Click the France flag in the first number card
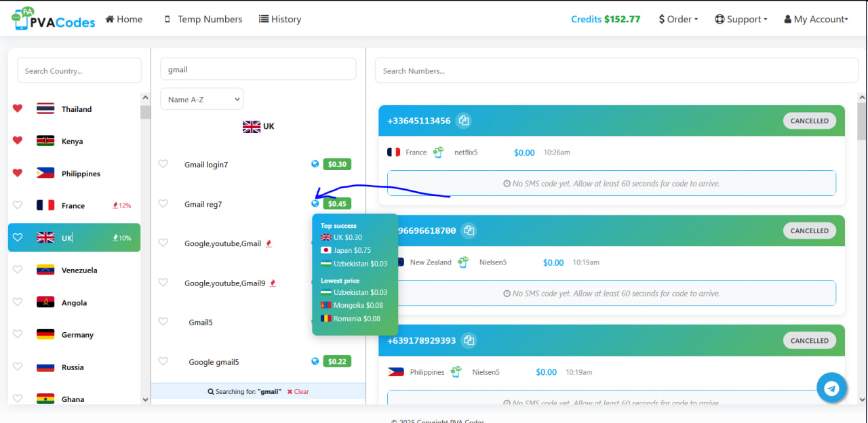The width and height of the screenshot is (868, 423). tap(394, 153)
